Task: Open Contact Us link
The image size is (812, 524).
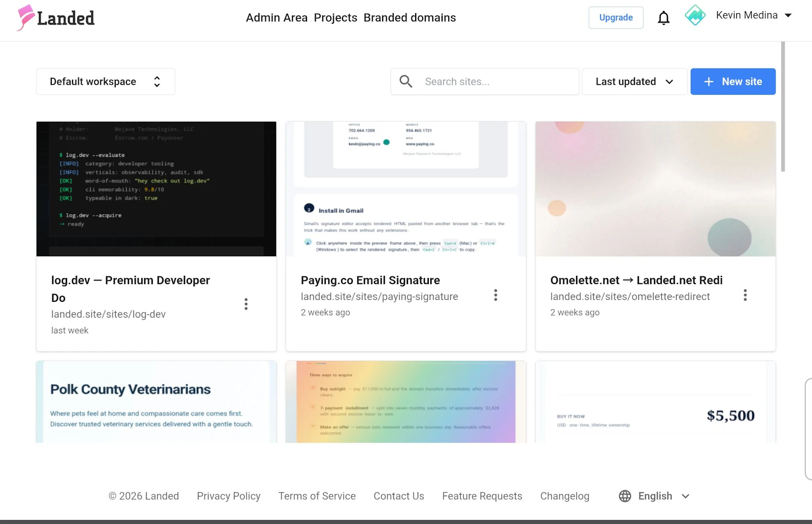Action: [x=399, y=496]
